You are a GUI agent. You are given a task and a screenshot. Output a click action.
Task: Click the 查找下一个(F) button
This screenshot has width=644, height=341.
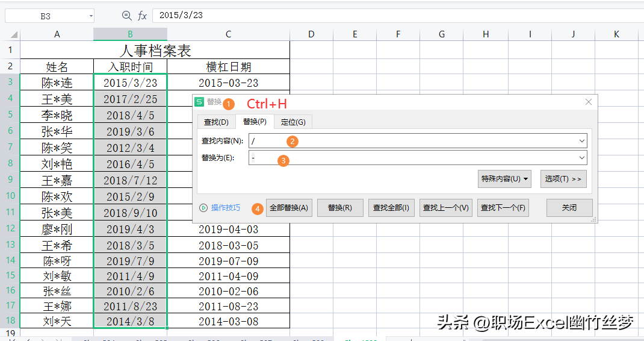[503, 208]
